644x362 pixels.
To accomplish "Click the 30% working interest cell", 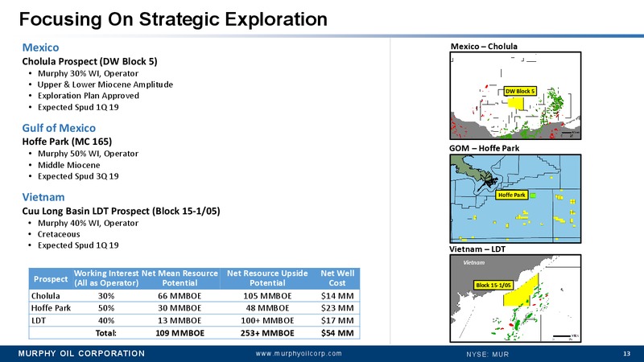I will (x=106, y=296).
